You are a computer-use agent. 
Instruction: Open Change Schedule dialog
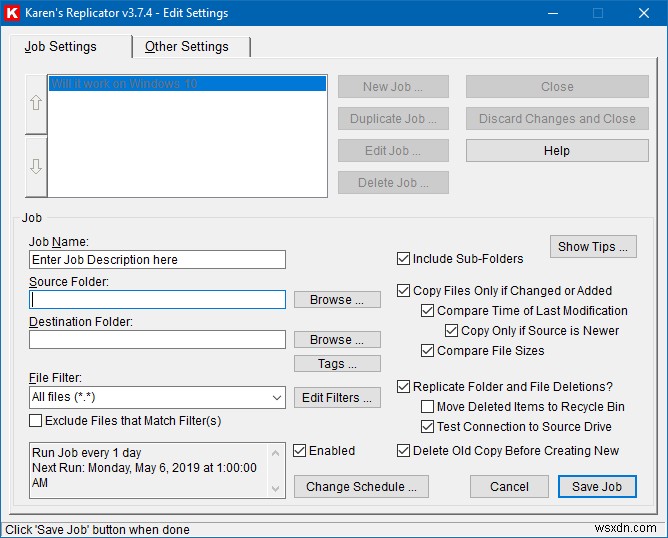(x=361, y=487)
